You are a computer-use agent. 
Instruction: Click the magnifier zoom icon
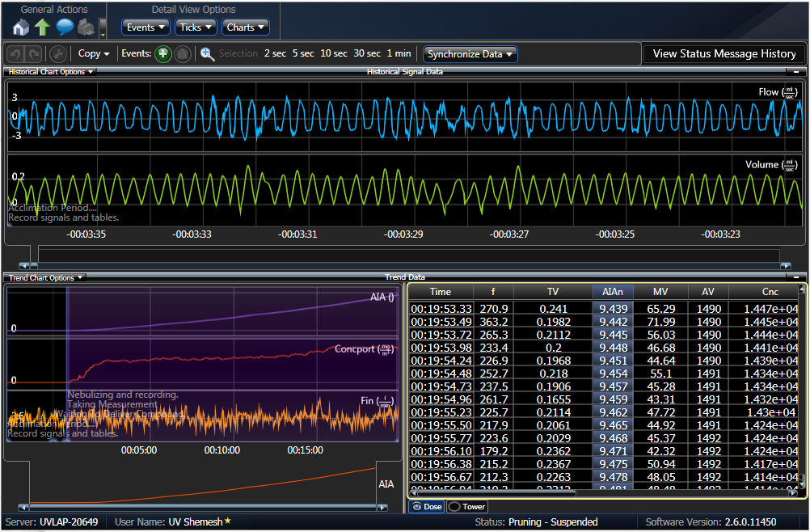pos(207,54)
